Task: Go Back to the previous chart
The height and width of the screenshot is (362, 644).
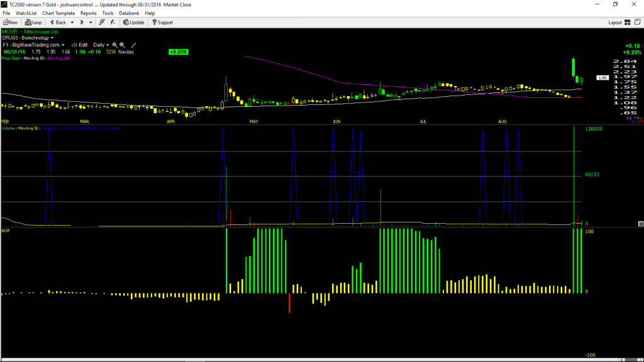Action: (58, 23)
